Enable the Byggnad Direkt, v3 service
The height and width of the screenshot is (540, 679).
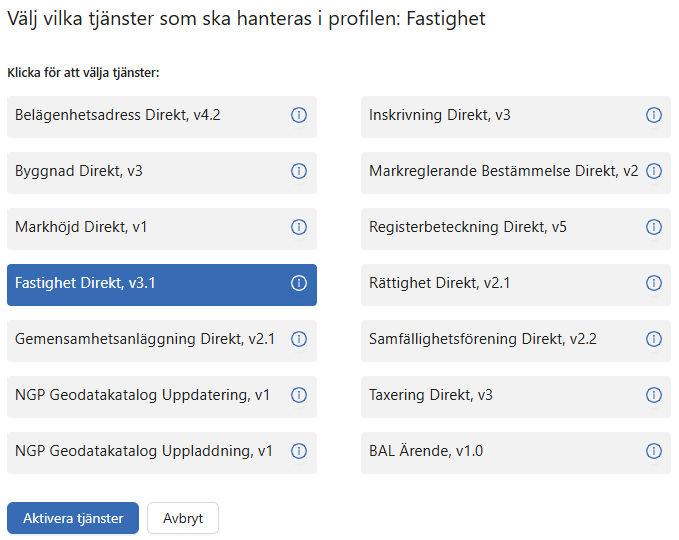pyautogui.click(x=140, y=172)
